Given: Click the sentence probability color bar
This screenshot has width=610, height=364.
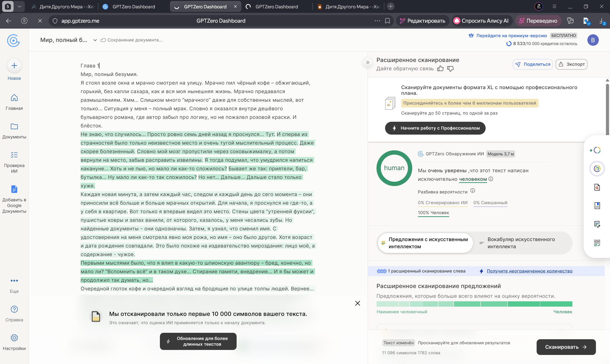Looking at the screenshot, I should coord(474,304).
